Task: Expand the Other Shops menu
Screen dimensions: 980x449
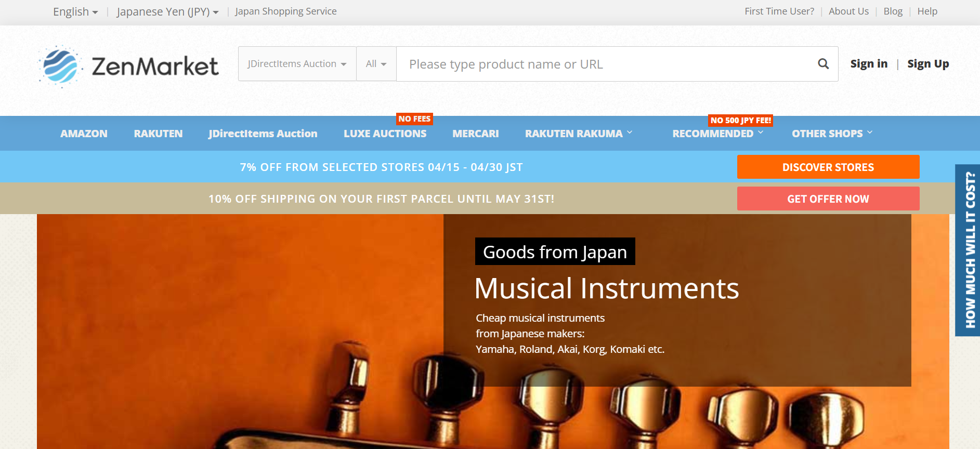Action: (x=832, y=134)
